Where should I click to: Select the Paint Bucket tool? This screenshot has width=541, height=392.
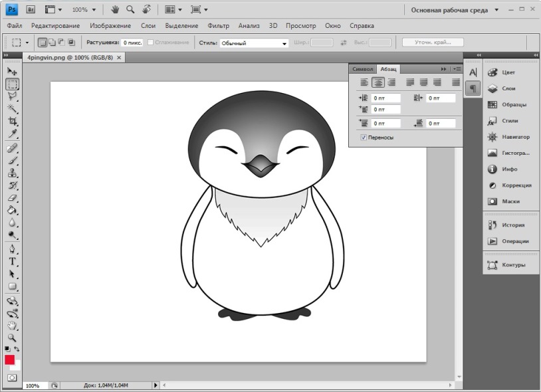tap(12, 210)
